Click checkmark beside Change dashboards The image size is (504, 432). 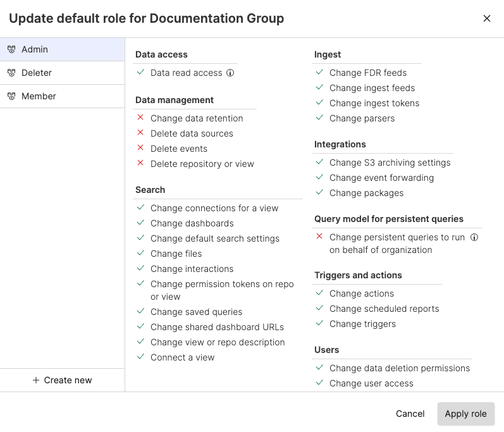[x=140, y=223]
